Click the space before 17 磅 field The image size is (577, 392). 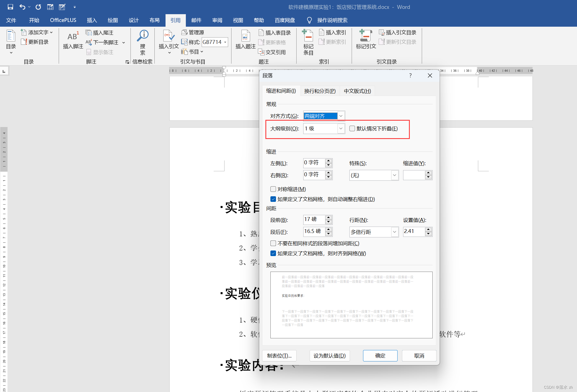pos(314,219)
